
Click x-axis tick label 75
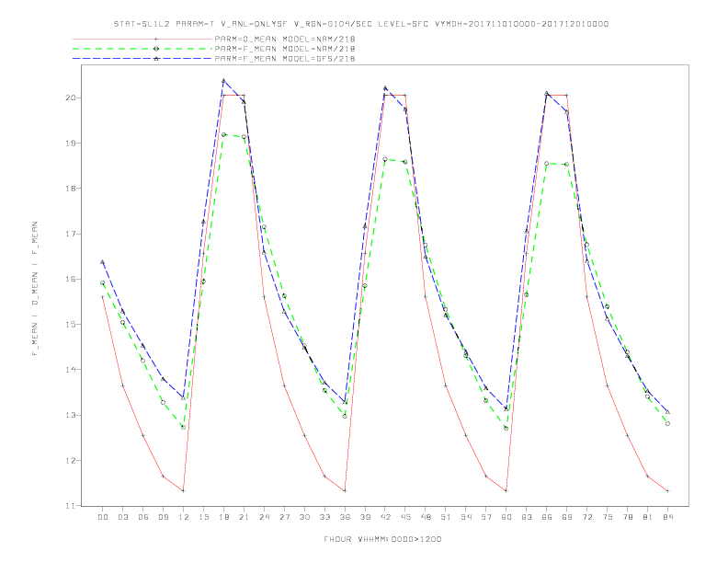pyautogui.click(x=608, y=517)
